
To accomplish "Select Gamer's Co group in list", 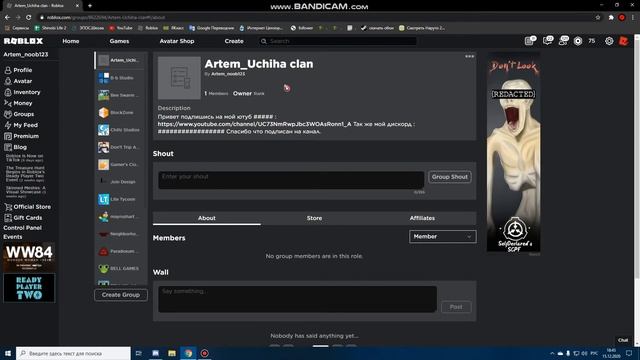I will (x=121, y=164).
